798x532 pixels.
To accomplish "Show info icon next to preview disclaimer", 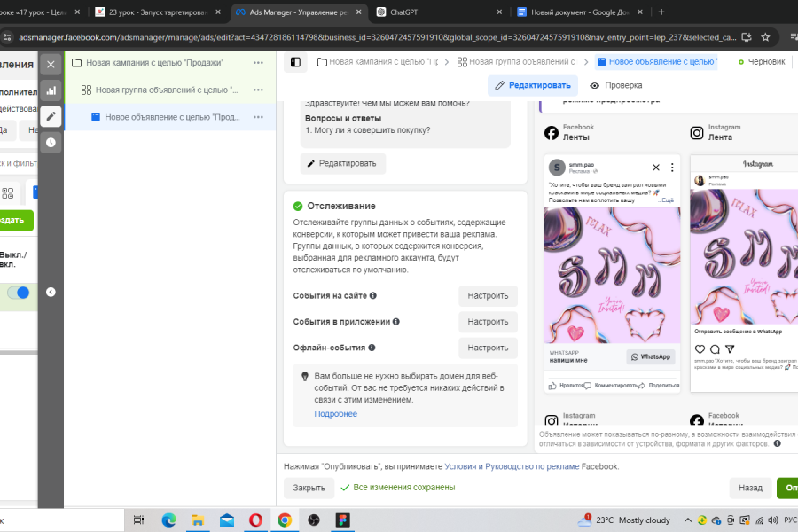I will (777, 443).
